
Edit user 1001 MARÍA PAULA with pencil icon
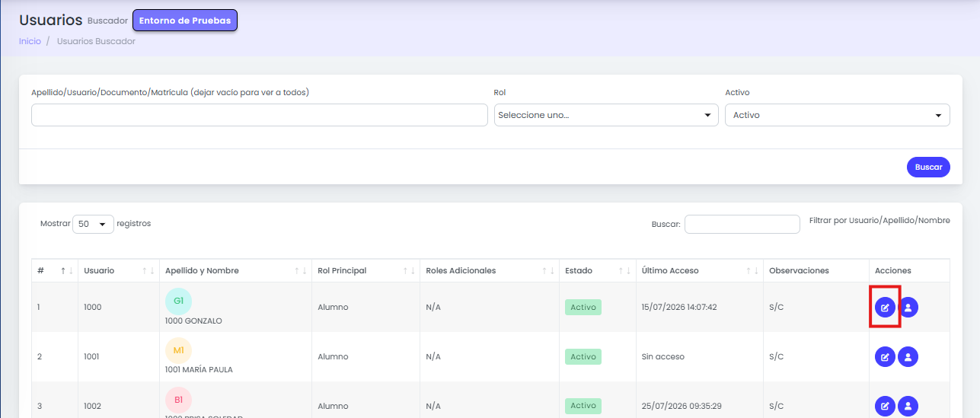885,356
